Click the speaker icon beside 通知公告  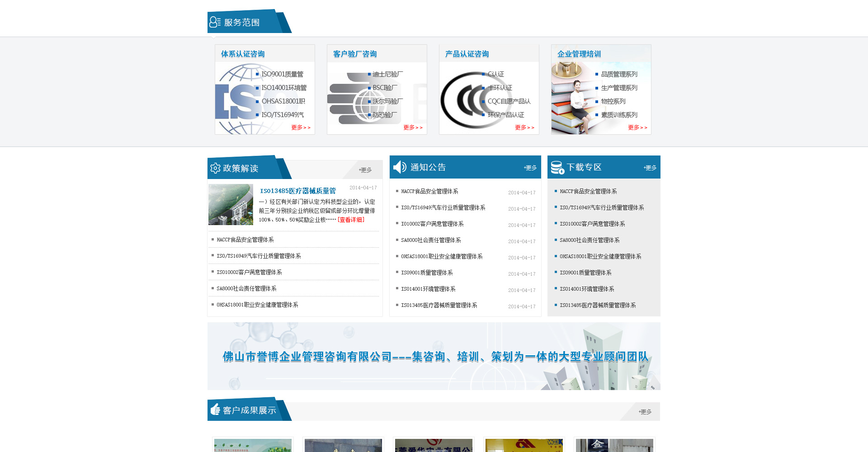[400, 167]
